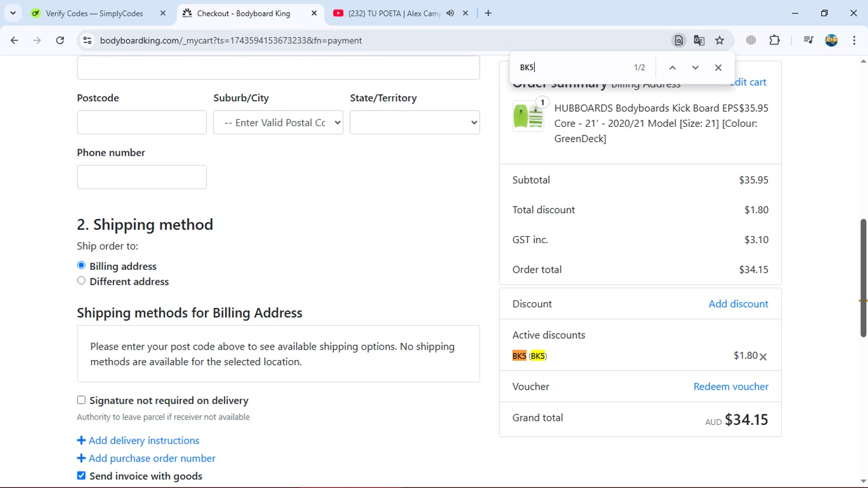Screen dimensions: 868x488
Task: Click the HUBBOARDS kick board thumbnail
Action: 528,116
